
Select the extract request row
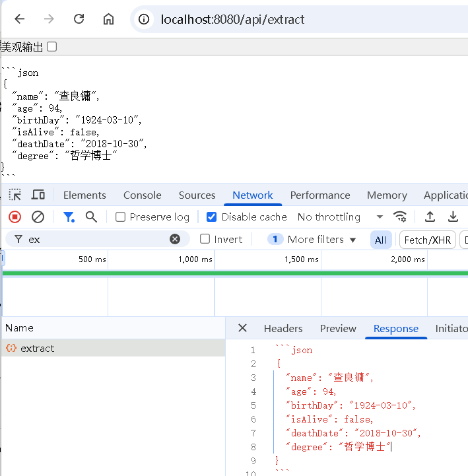(114, 348)
